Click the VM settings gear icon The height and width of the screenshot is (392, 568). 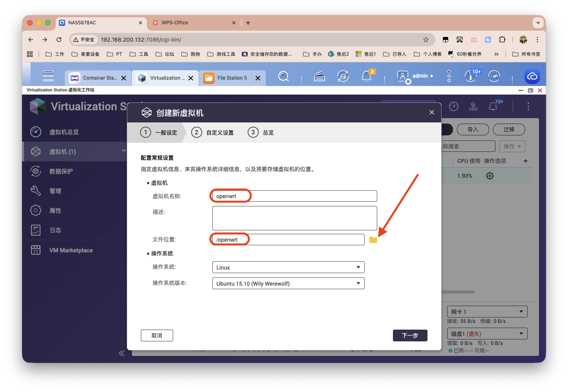tap(489, 176)
